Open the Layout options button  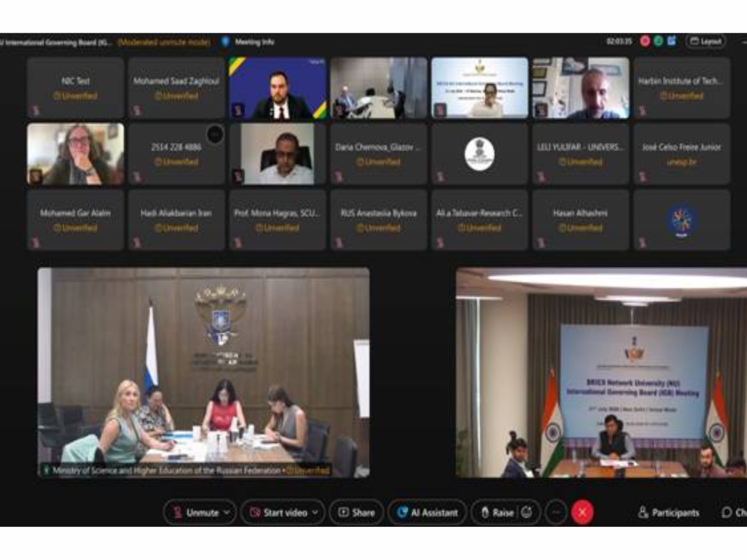pos(706,42)
